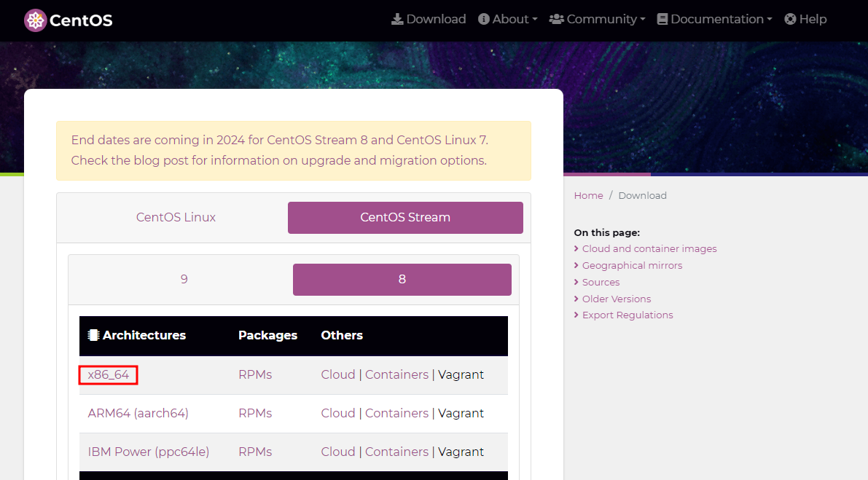Switch to the CentOS Linux tab
The width and height of the screenshot is (868, 480).
(176, 217)
